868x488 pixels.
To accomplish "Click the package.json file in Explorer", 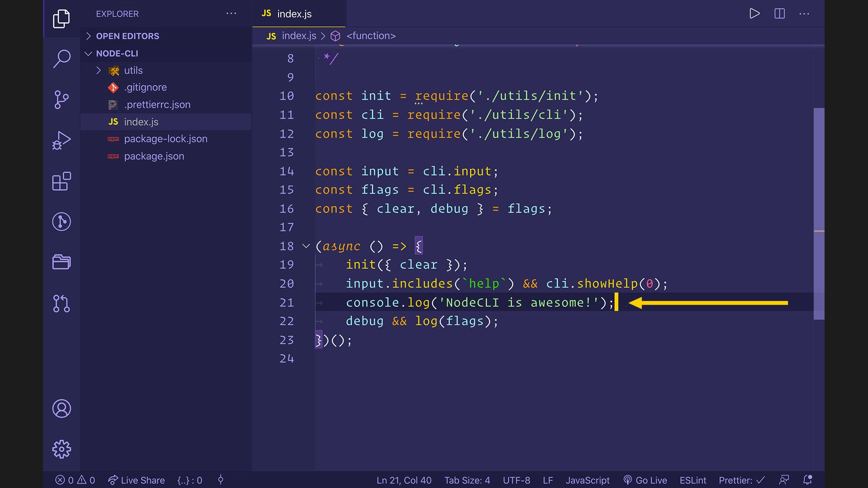I will tap(155, 155).
